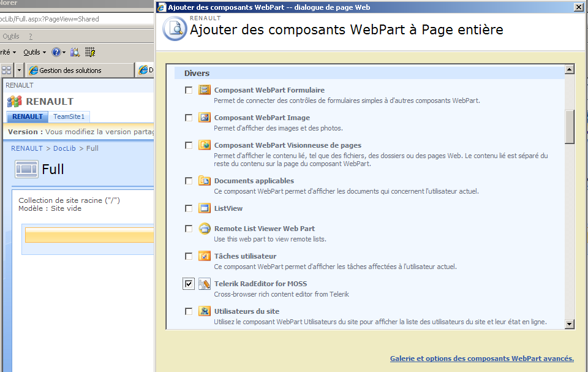Open the Outils toolbar dropdown

pyautogui.click(x=34, y=52)
